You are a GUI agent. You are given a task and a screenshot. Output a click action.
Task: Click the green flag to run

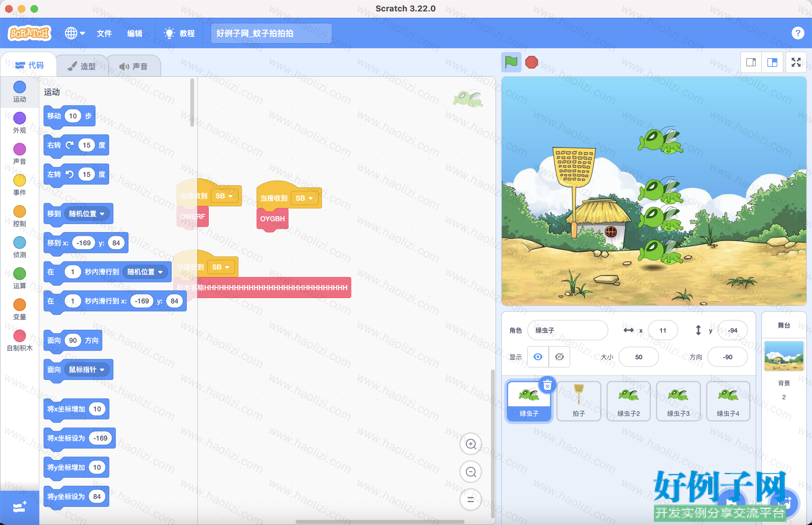point(511,62)
